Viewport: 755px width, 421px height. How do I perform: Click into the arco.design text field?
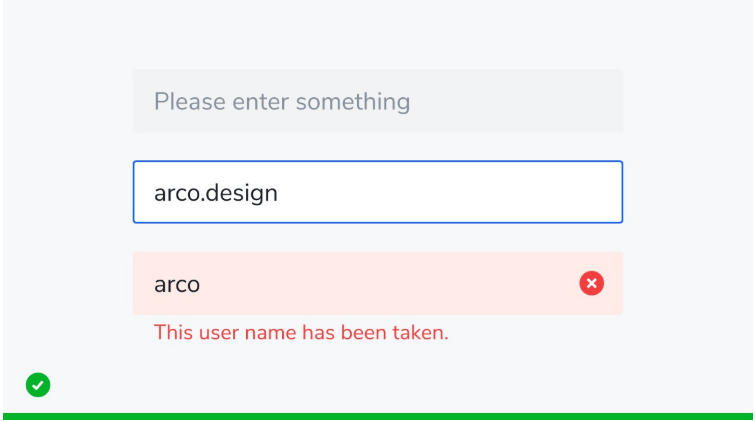[x=377, y=192]
